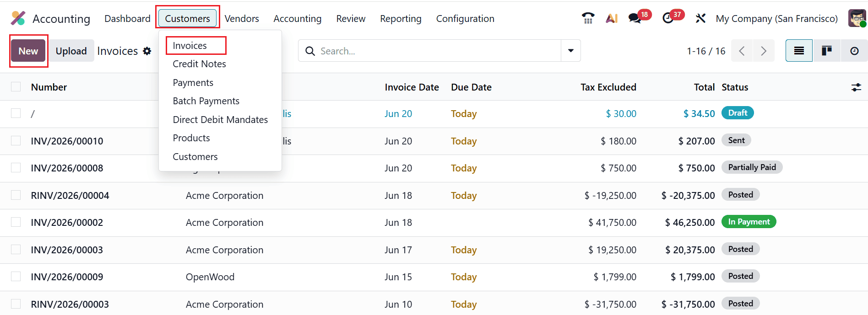The height and width of the screenshot is (315, 868).
Task: Click the Draft status badge
Action: coord(738,113)
